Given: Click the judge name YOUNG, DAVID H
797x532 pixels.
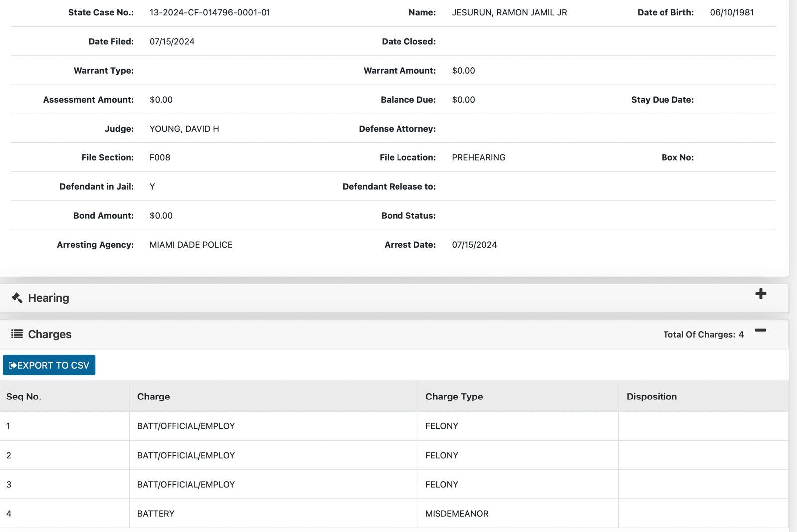Looking at the screenshot, I should coord(184,129).
